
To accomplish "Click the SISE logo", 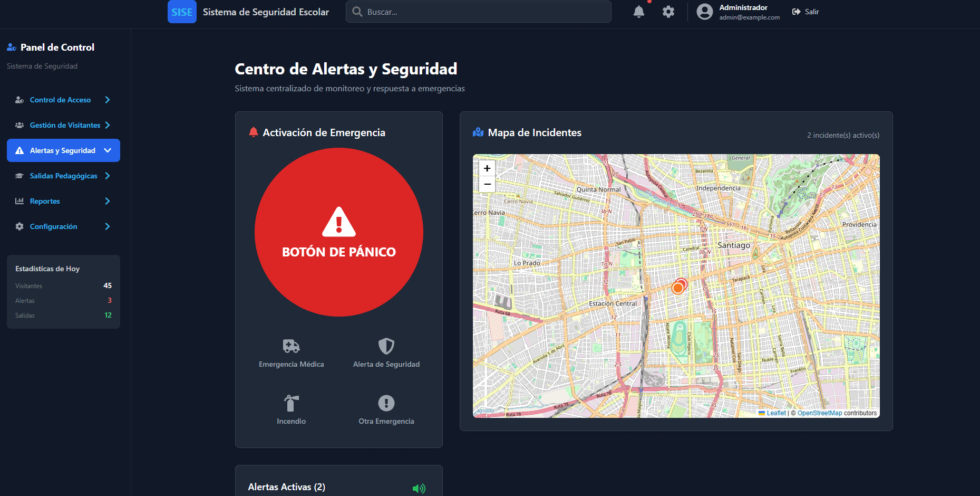I will click(x=182, y=12).
